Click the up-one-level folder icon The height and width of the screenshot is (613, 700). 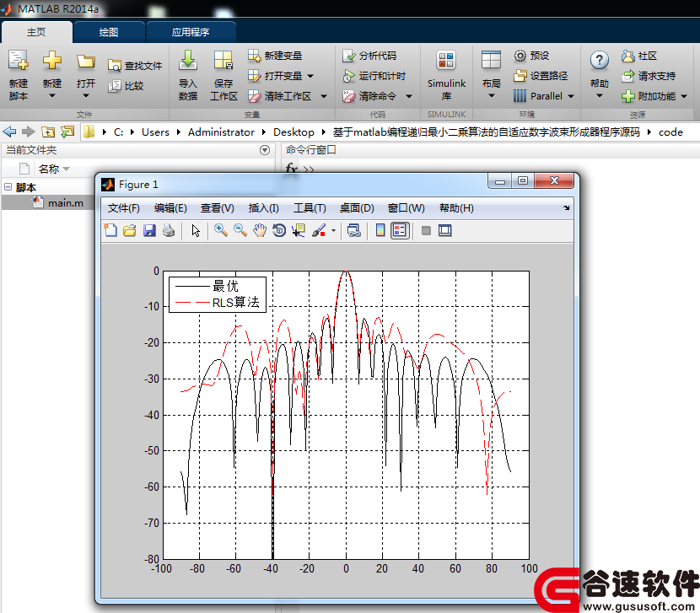[48, 132]
